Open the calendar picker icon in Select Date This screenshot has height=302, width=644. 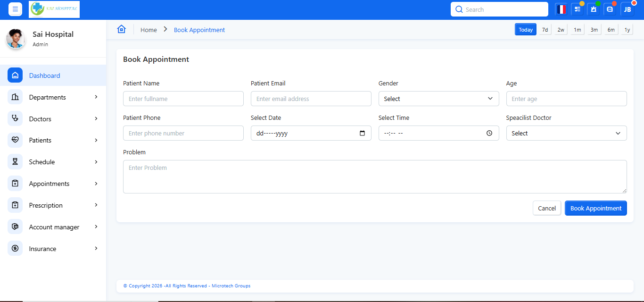pos(362,133)
